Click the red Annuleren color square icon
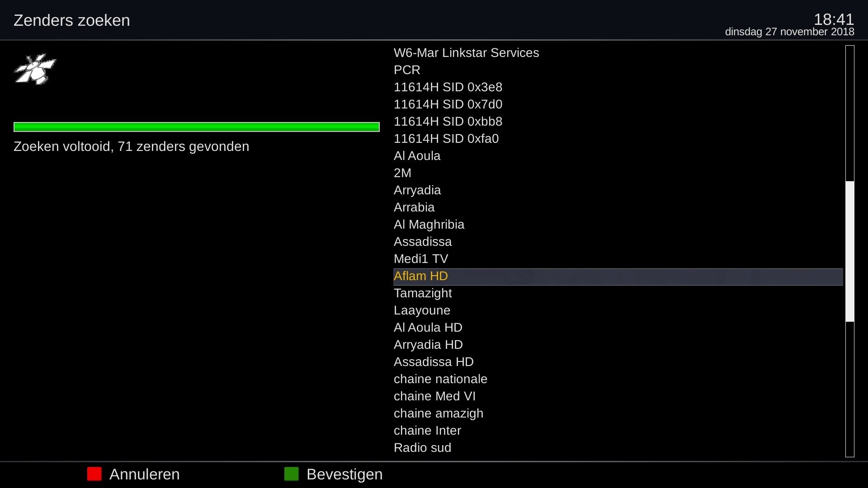Viewport: 868px width, 488px height. pos(94,474)
